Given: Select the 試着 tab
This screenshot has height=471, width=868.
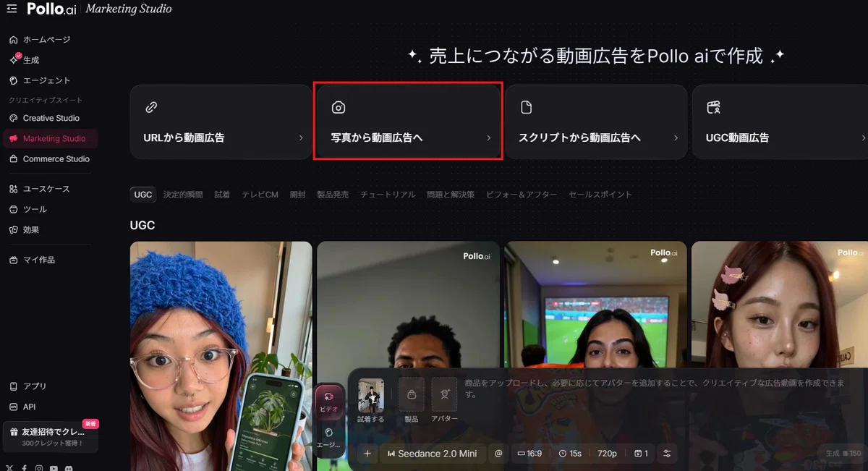Looking at the screenshot, I should pos(222,195).
